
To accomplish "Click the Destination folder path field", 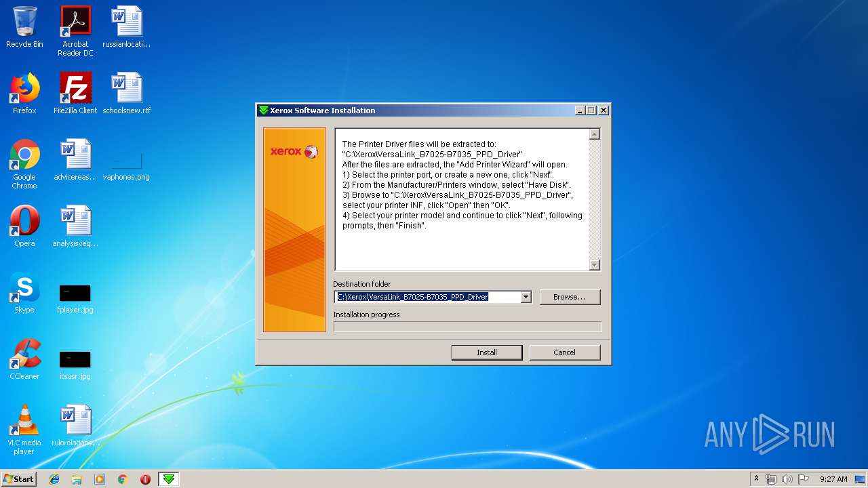I will [428, 297].
